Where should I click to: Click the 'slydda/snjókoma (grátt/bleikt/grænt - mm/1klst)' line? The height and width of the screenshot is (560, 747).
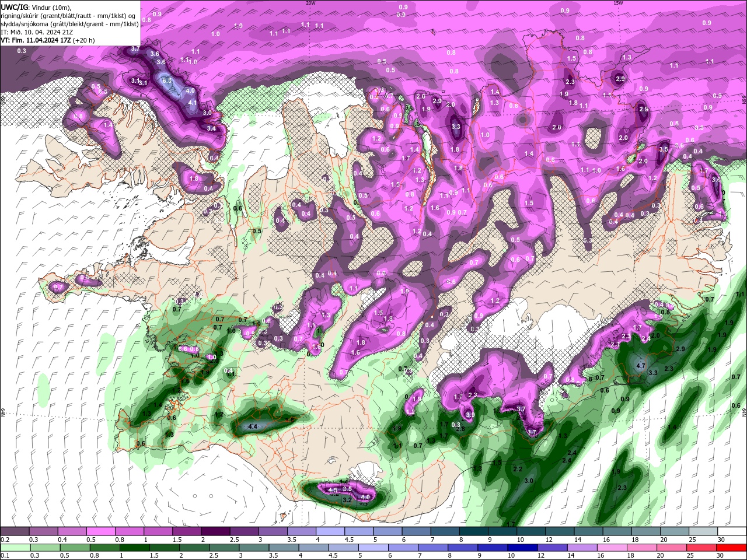click(69, 24)
